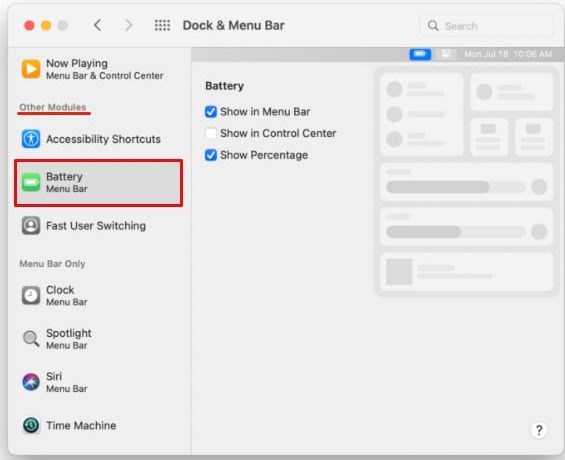Select 'Fast User Switching' label

[96, 226]
